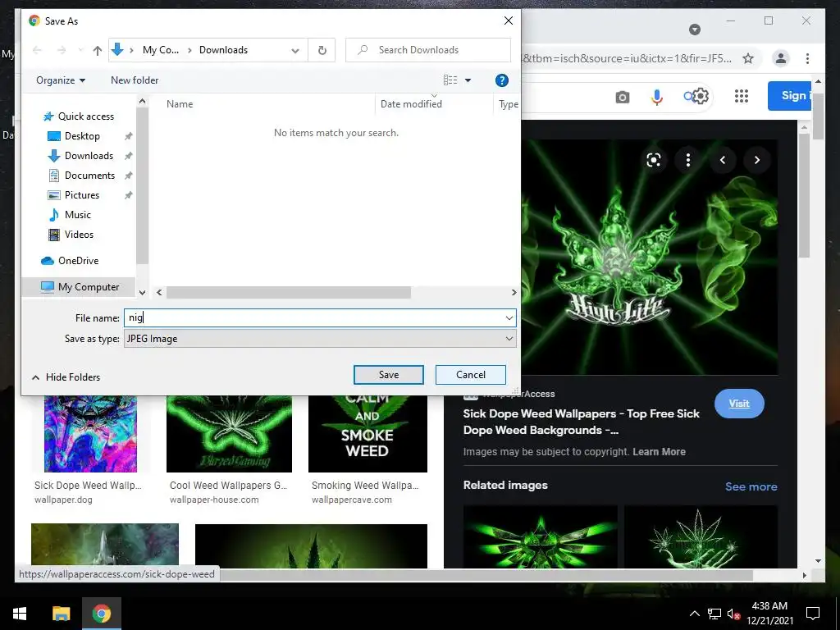
Task: Click See more related images
Action: [x=751, y=486]
